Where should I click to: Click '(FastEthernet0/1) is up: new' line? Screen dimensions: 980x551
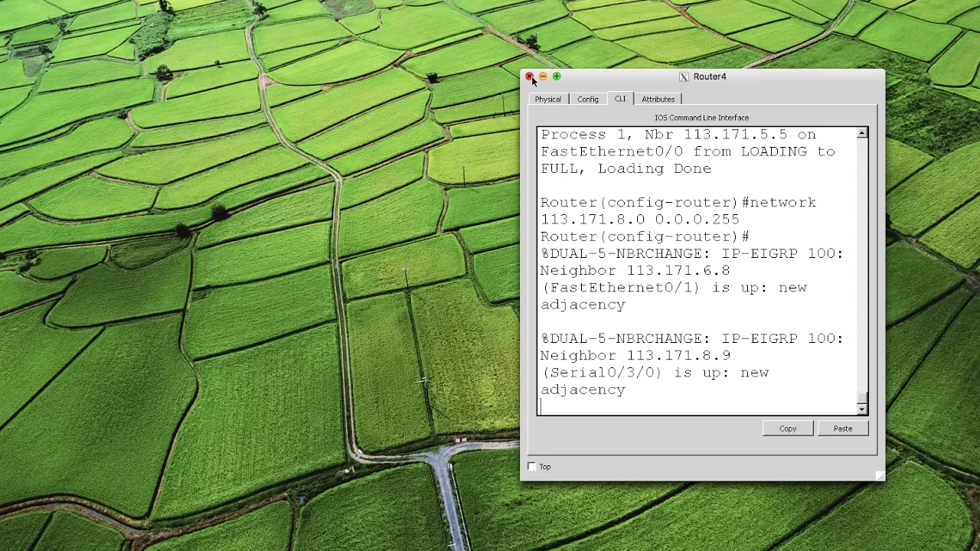674,288
